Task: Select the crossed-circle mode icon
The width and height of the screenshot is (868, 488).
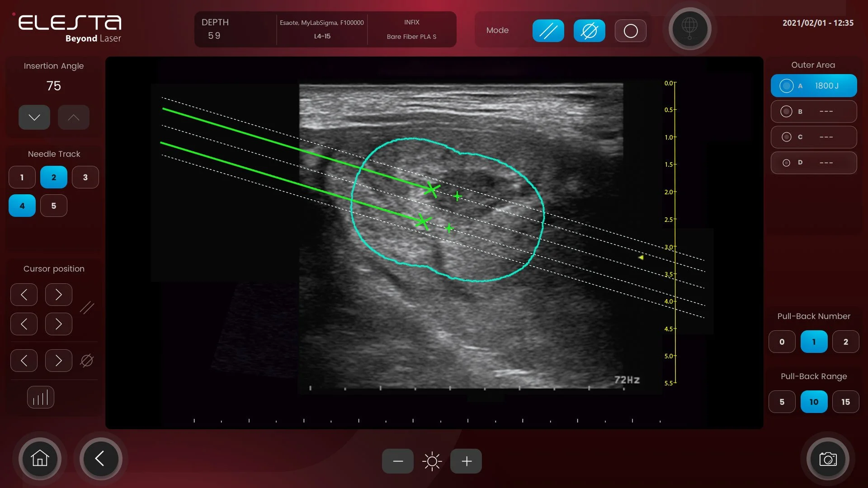Action: [x=589, y=31]
